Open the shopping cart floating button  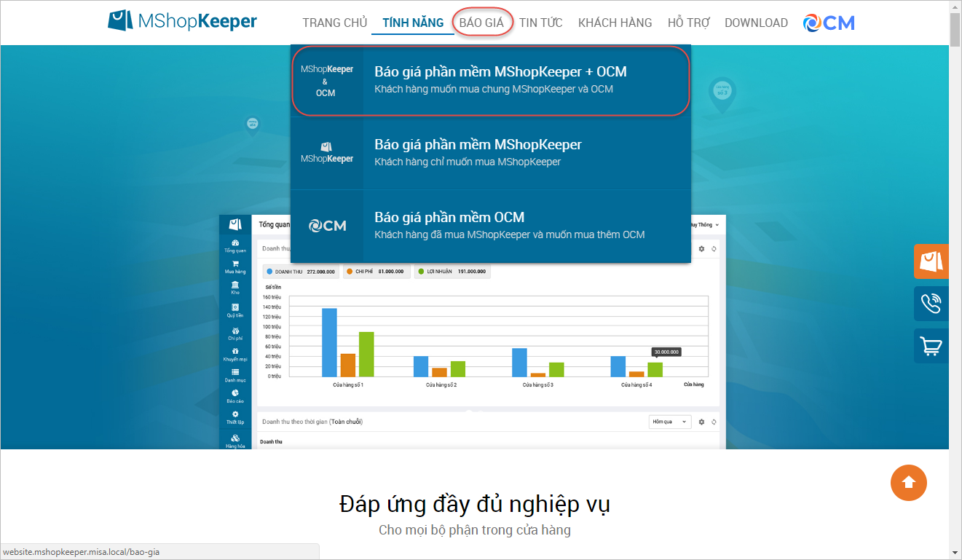coord(931,346)
